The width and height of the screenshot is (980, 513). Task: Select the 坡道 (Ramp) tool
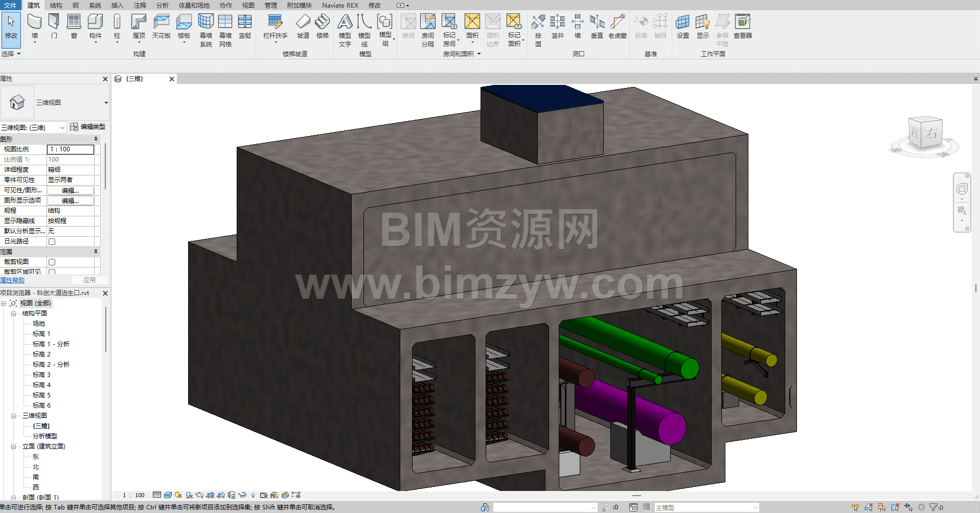click(303, 27)
